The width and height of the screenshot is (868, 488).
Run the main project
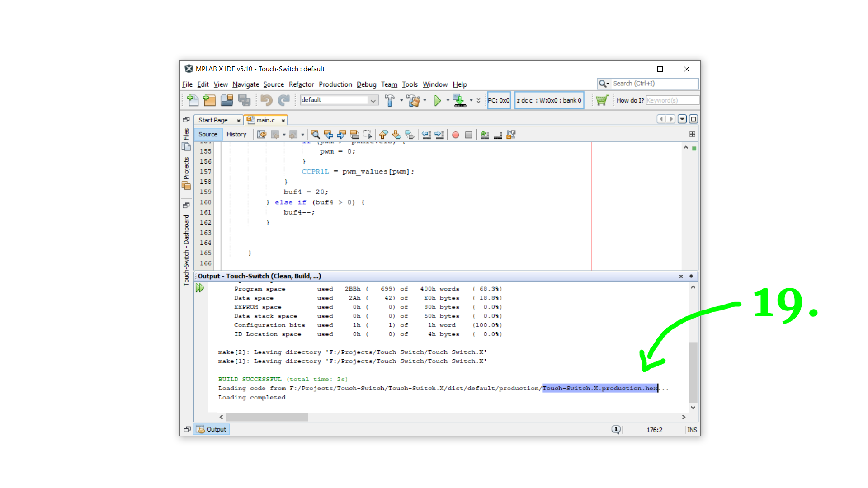(x=437, y=100)
